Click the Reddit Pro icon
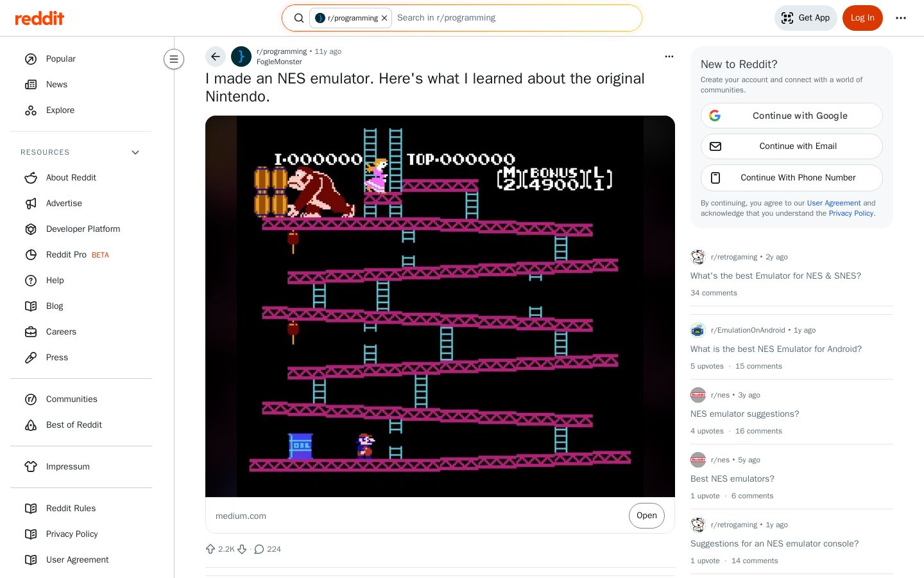The width and height of the screenshot is (924, 578). [31, 255]
